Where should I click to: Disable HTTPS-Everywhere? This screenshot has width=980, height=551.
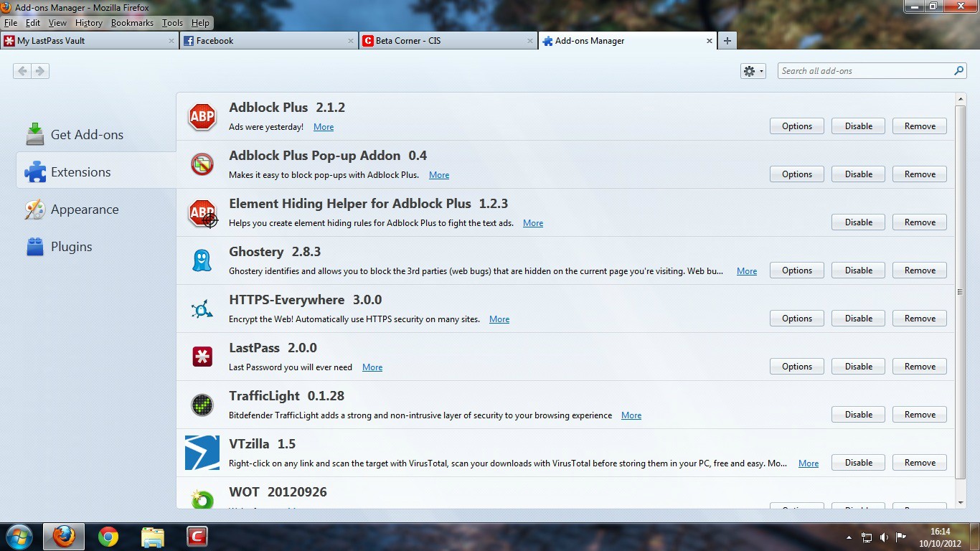[x=858, y=319]
